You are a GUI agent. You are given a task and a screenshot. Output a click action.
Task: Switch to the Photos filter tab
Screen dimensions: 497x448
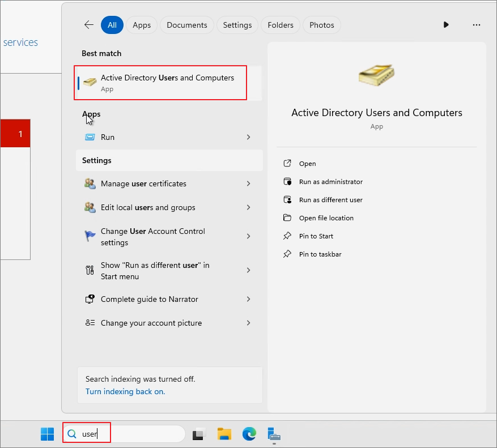tap(322, 25)
